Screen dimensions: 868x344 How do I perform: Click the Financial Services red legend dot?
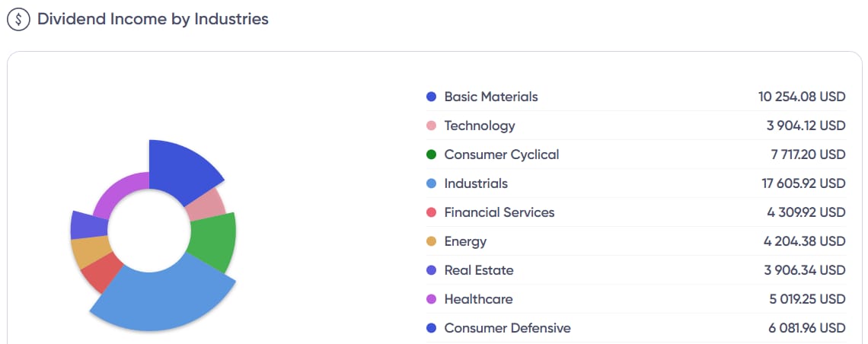(x=431, y=212)
